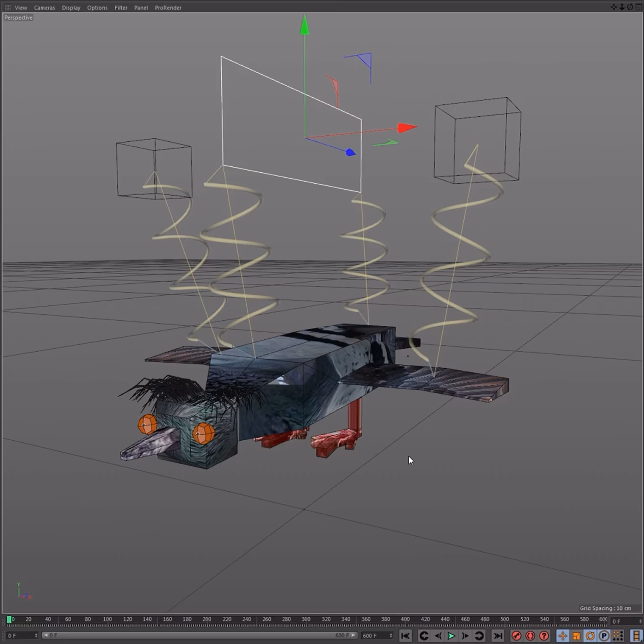Open the Filter menu
Screen dimensions: 644x644
click(121, 8)
